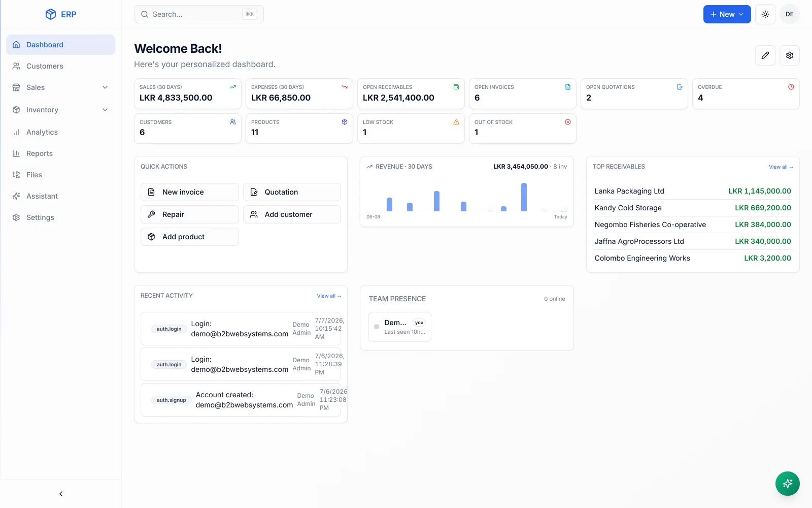The image size is (812, 508).
Task: Expand the Inventory menu chevron
Action: coord(105,110)
